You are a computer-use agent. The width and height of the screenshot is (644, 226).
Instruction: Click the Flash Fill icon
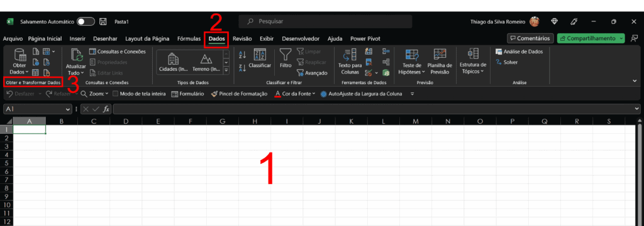369,51
